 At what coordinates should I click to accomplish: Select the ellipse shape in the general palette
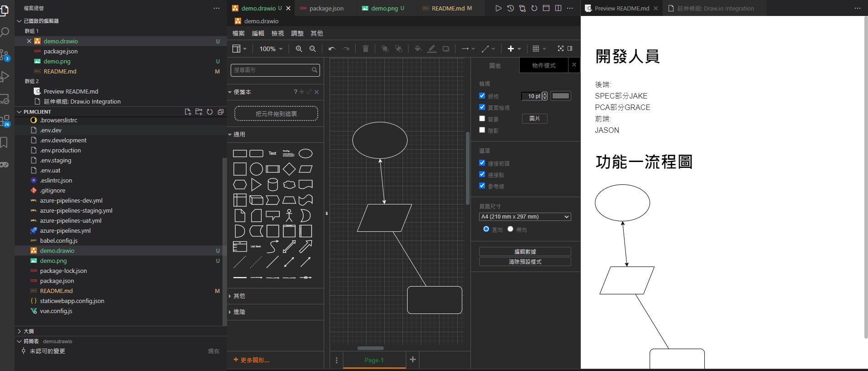click(x=305, y=153)
